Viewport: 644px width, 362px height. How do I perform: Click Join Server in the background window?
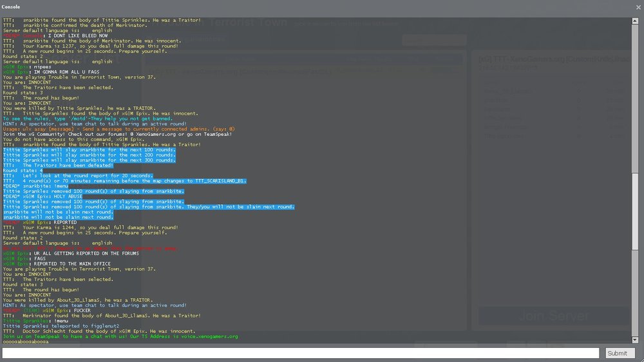point(554,316)
